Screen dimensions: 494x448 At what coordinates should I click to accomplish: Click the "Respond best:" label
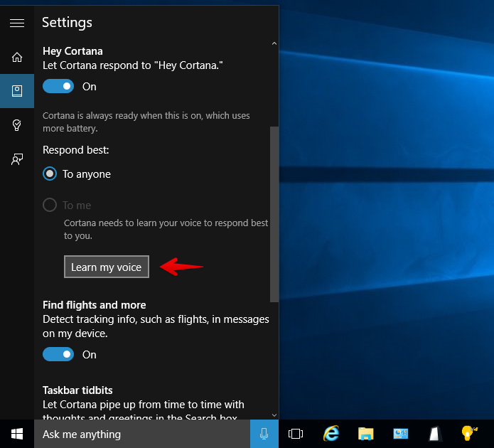(75, 150)
